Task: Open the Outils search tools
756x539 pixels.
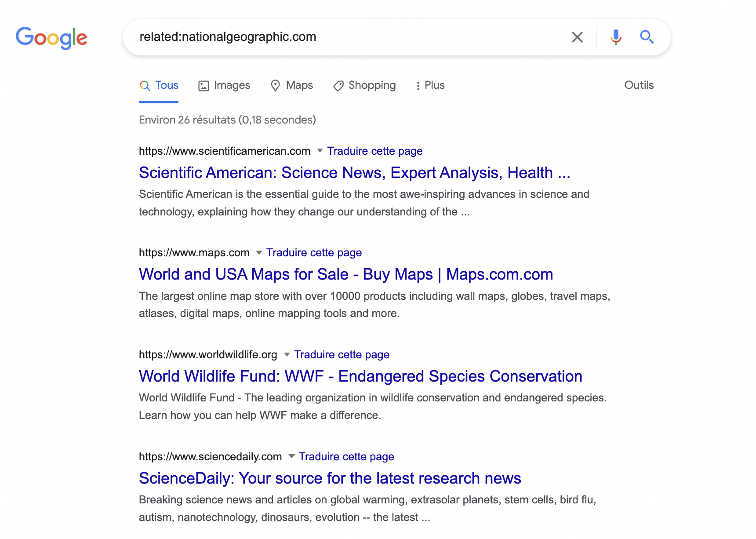Action: (639, 85)
